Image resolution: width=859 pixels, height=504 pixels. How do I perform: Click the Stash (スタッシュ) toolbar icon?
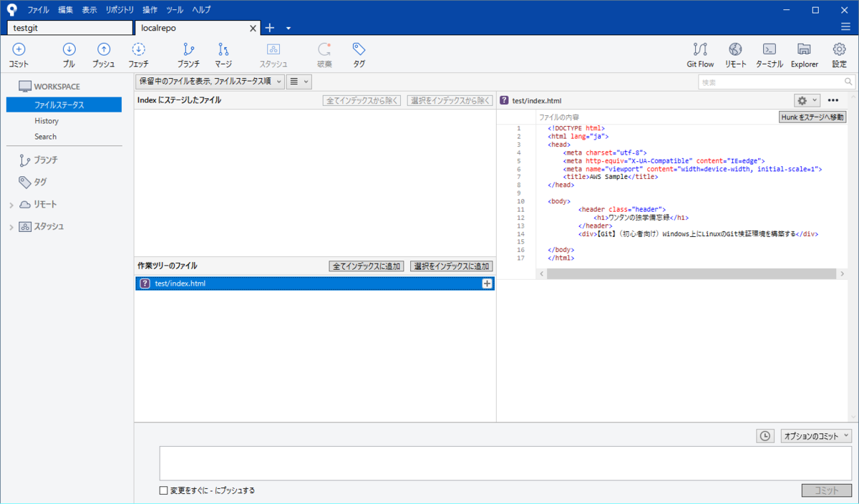pyautogui.click(x=273, y=49)
